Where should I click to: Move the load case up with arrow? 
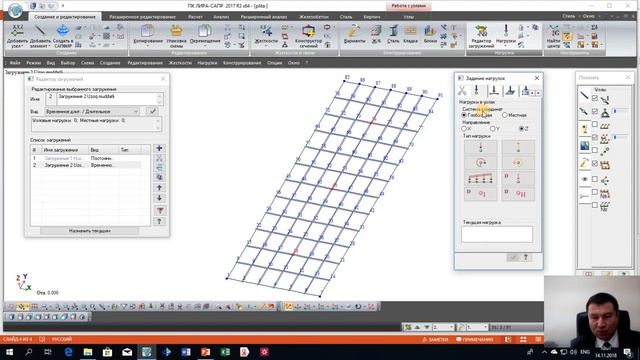coord(159,188)
